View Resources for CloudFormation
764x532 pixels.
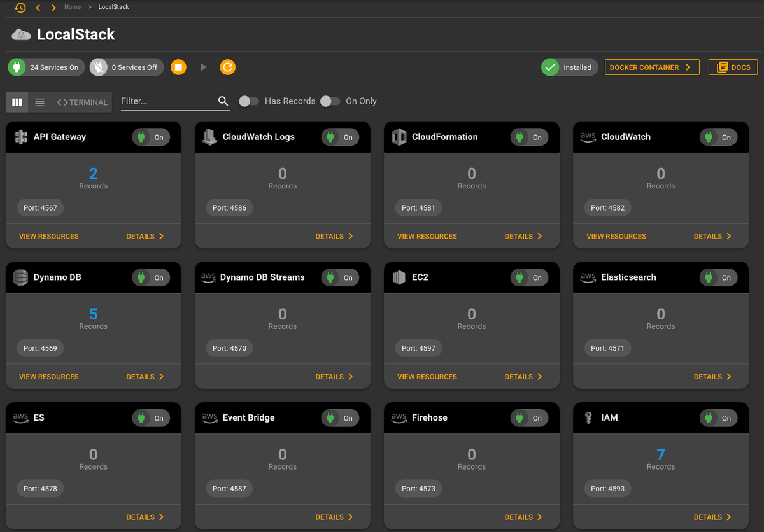tap(427, 236)
